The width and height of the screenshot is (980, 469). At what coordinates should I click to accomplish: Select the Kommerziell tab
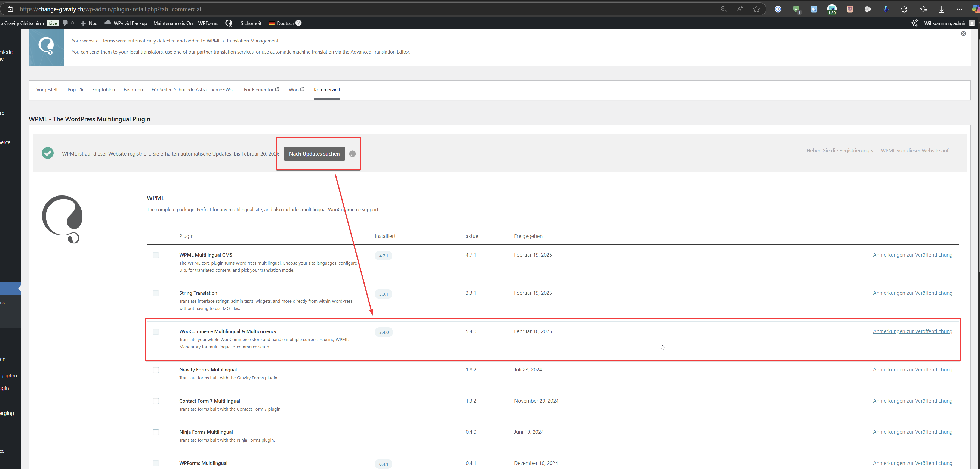tap(326, 90)
